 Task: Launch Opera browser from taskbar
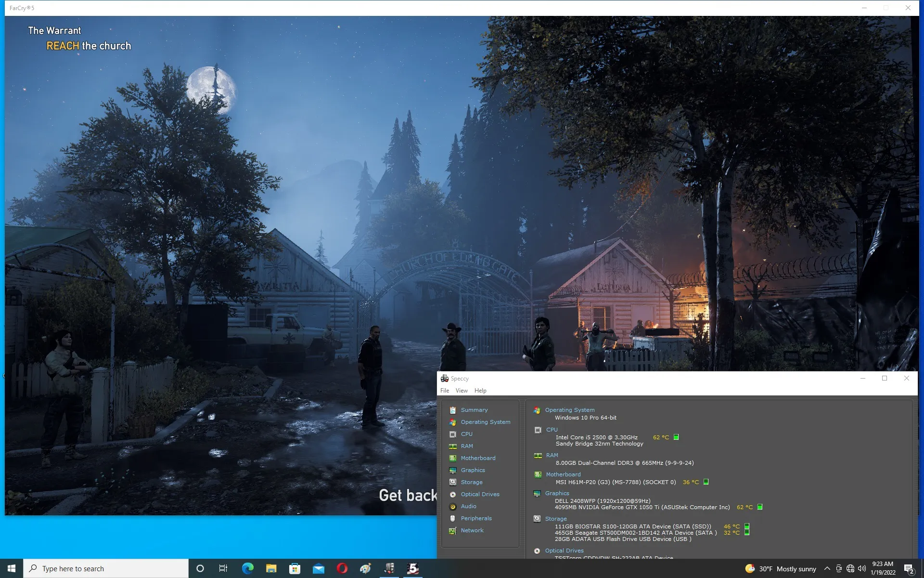coord(342,568)
